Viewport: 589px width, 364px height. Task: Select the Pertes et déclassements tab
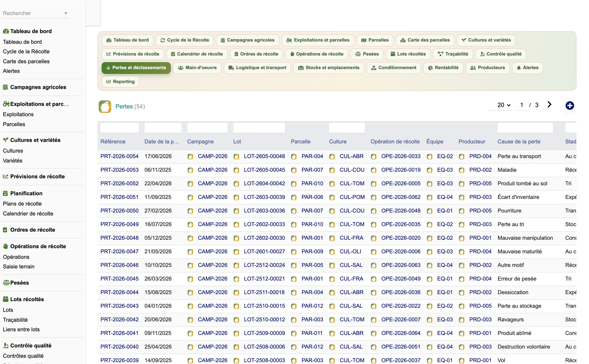(x=136, y=68)
